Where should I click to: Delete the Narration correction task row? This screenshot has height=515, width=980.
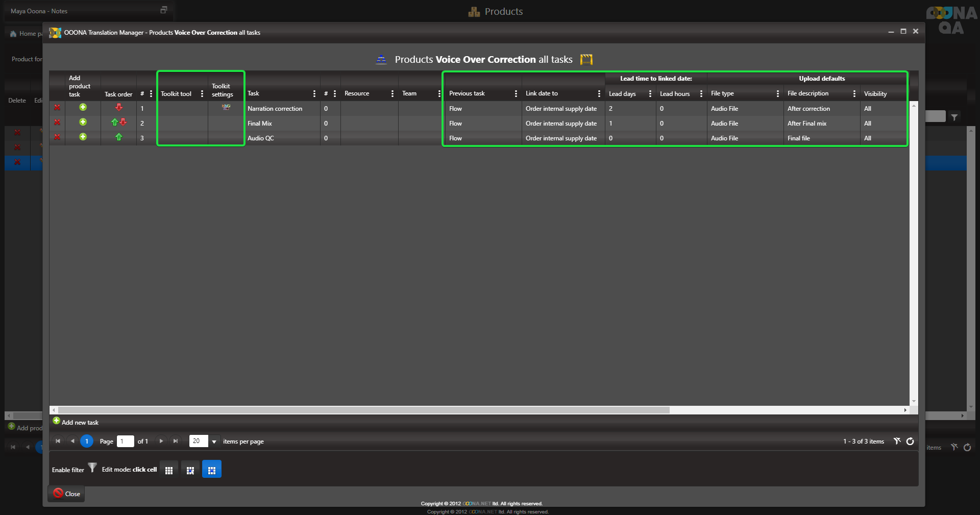pos(57,108)
